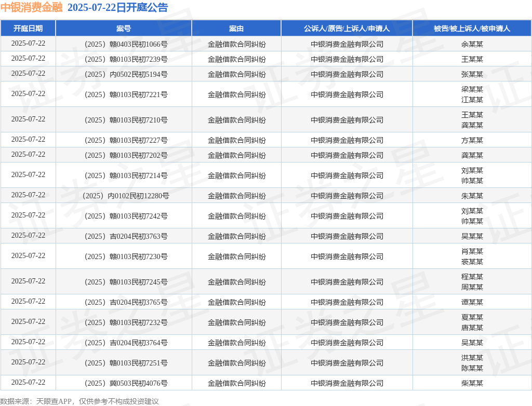Open case (2025)内0502民初5194号

click(x=124, y=74)
